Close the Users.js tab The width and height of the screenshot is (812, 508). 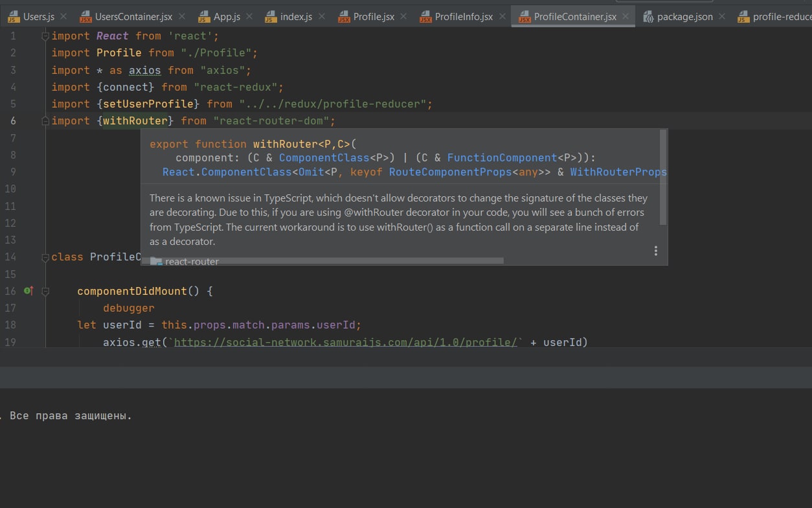tap(63, 16)
